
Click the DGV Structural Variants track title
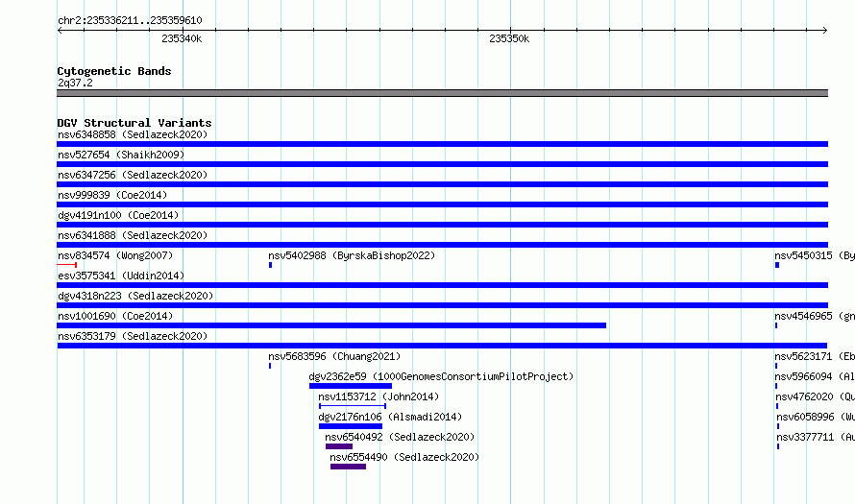pos(134,123)
